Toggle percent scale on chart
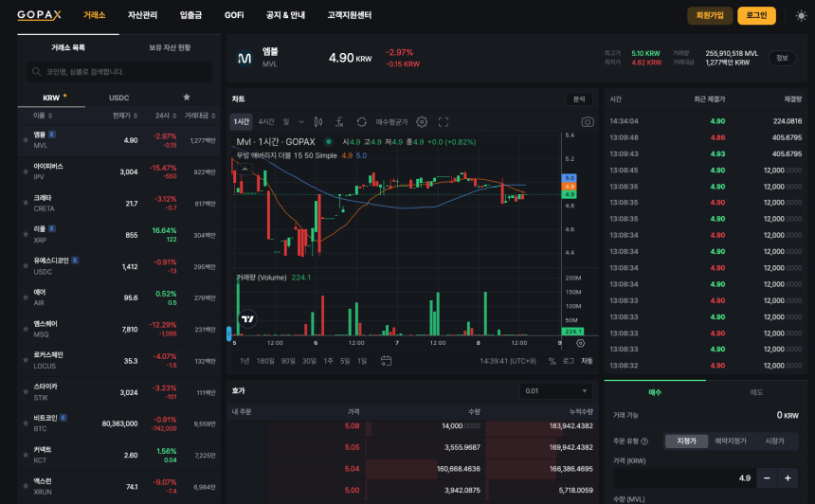The height and width of the screenshot is (504, 815). point(552,361)
